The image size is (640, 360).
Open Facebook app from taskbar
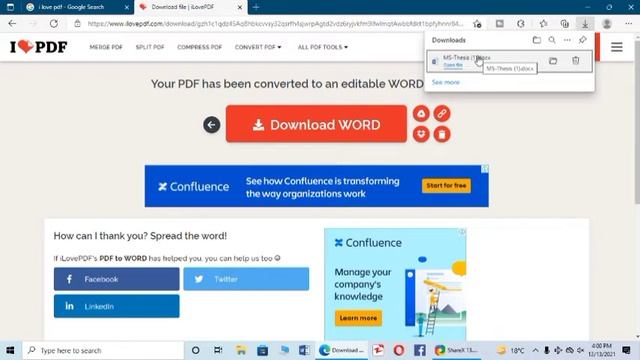[420, 350]
